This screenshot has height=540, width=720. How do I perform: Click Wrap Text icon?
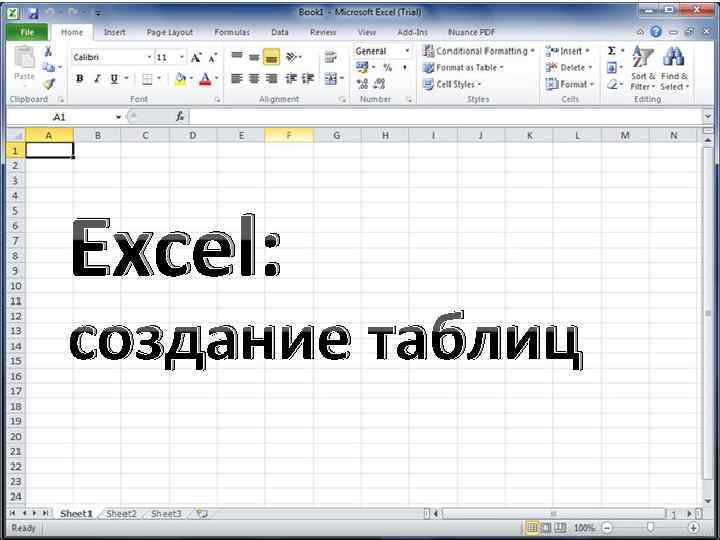point(331,57)
